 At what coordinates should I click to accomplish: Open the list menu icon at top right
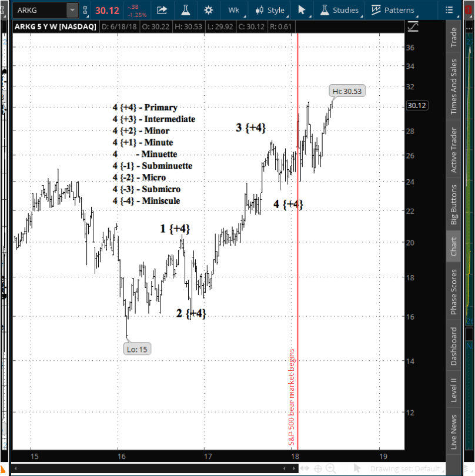click(450, 10)
